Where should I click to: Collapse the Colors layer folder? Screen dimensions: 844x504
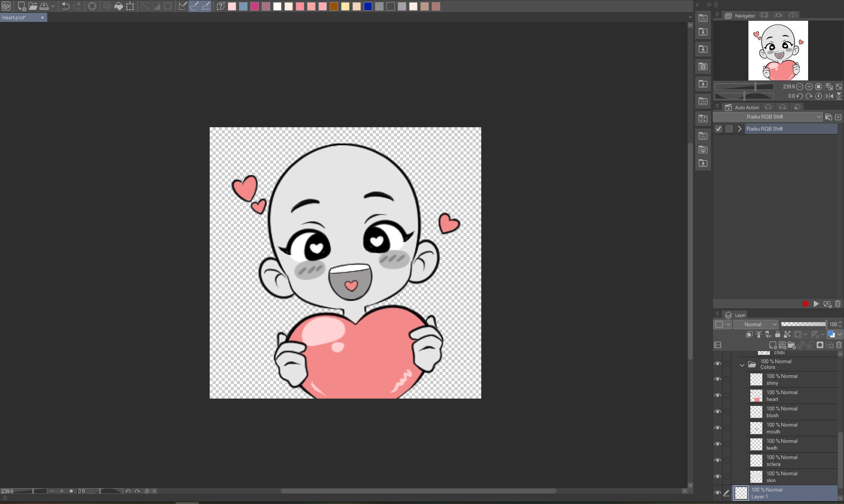[x=742, y=365]
